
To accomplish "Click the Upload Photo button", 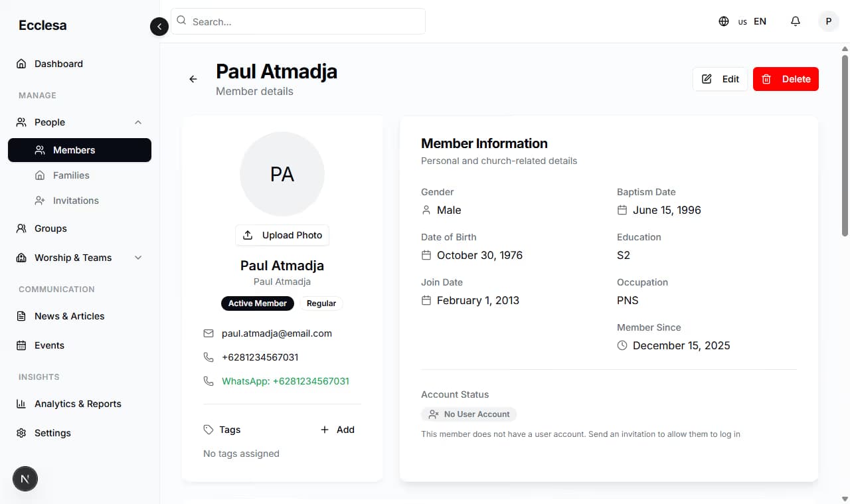I will (x=282, y=235).
